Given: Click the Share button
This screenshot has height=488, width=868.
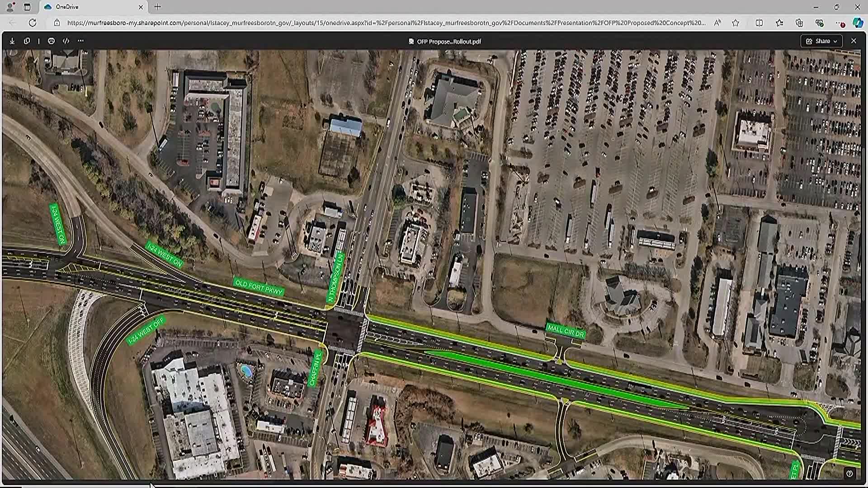Looking at the screenshot, I should click(820, 41).
